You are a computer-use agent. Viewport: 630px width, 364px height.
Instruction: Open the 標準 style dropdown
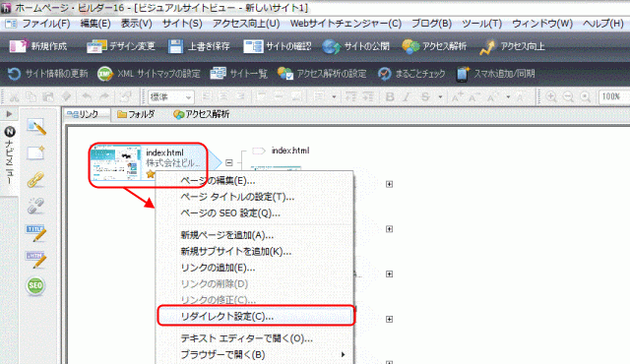click(171, 97)
